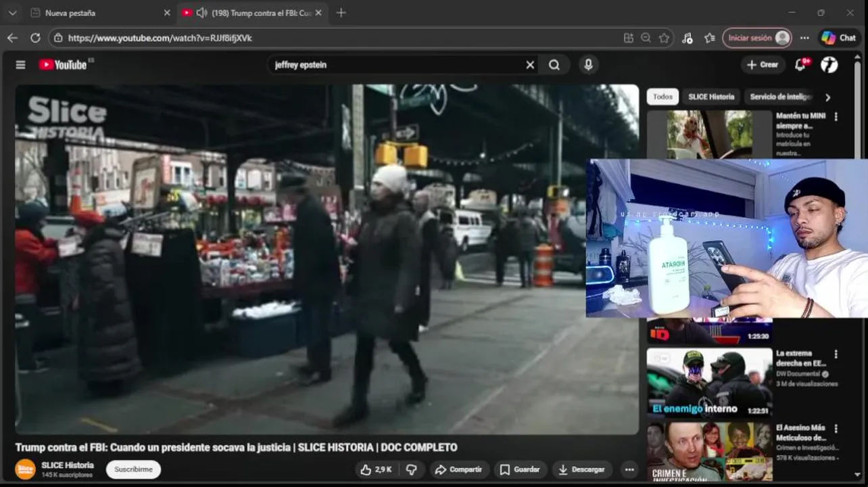Close the Trump contra el FBI tab
The image size is (868, 487).
[318, 13]
